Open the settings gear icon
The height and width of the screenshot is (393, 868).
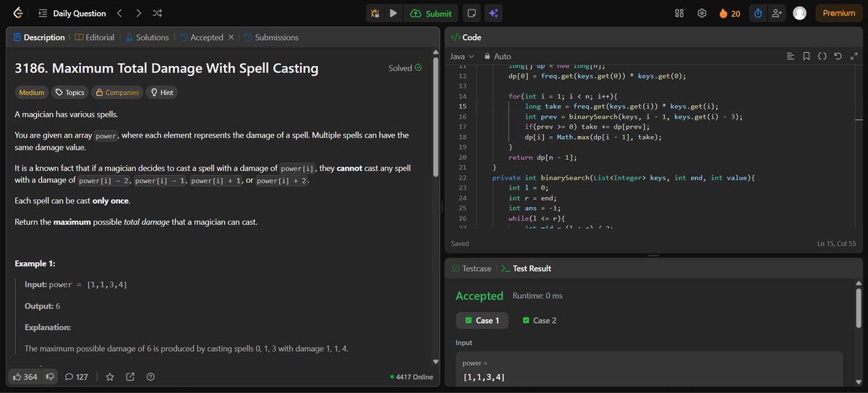701,13
